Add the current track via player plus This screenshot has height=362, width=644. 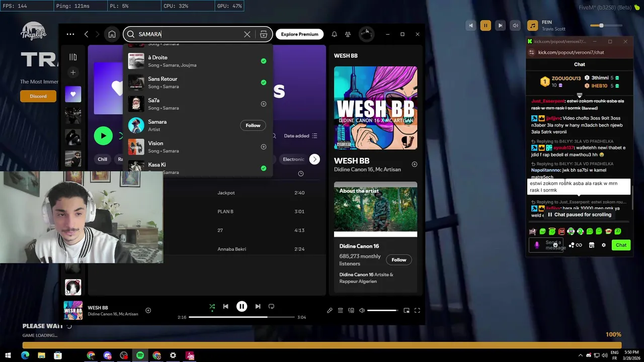coord(148,311)
